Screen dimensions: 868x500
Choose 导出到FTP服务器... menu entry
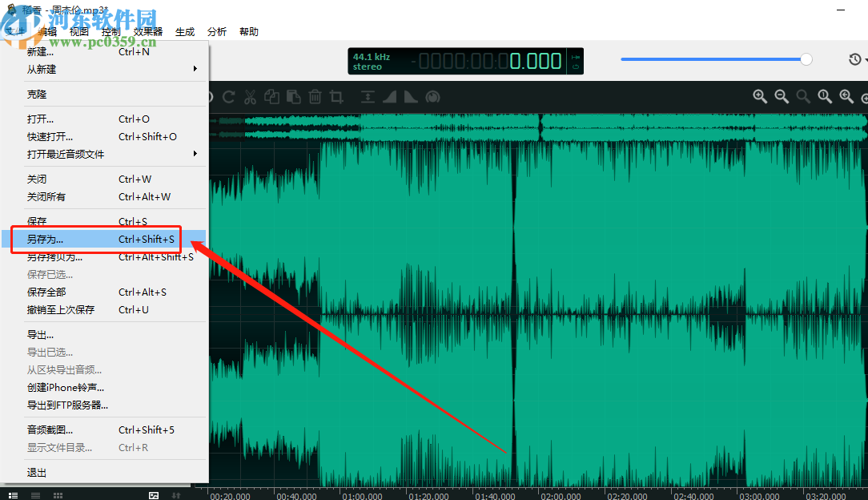coord(104,405)
